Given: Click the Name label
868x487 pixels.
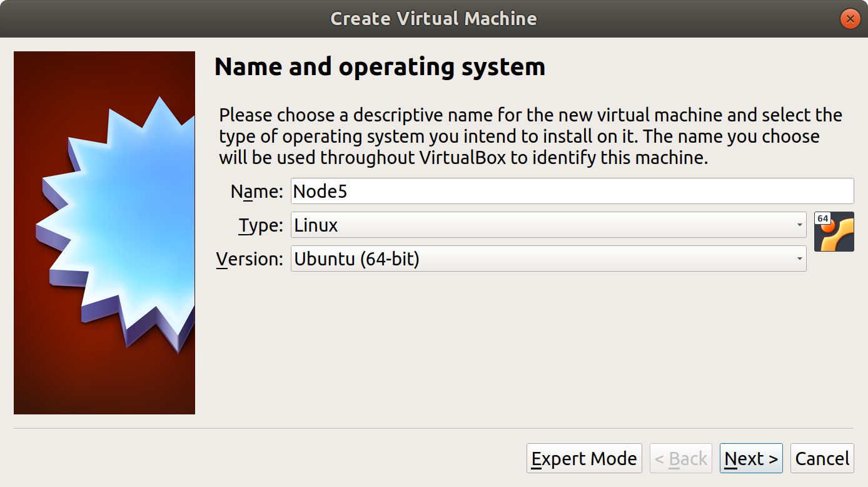Looking at the screenshot, I should tap(257, 192).
